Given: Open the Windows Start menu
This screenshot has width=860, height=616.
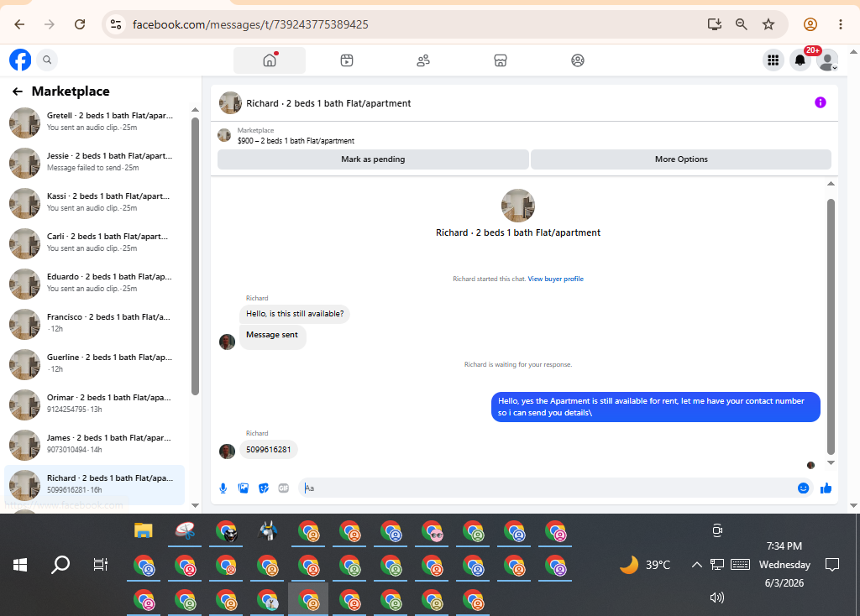Looking at the screenshot, I should pos(20,565).
